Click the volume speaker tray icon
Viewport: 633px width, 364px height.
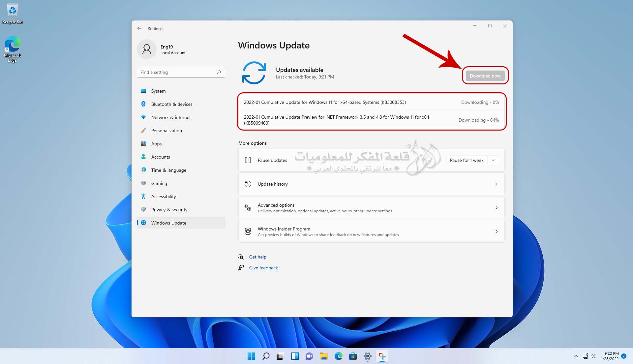click(x=593, y=356)
